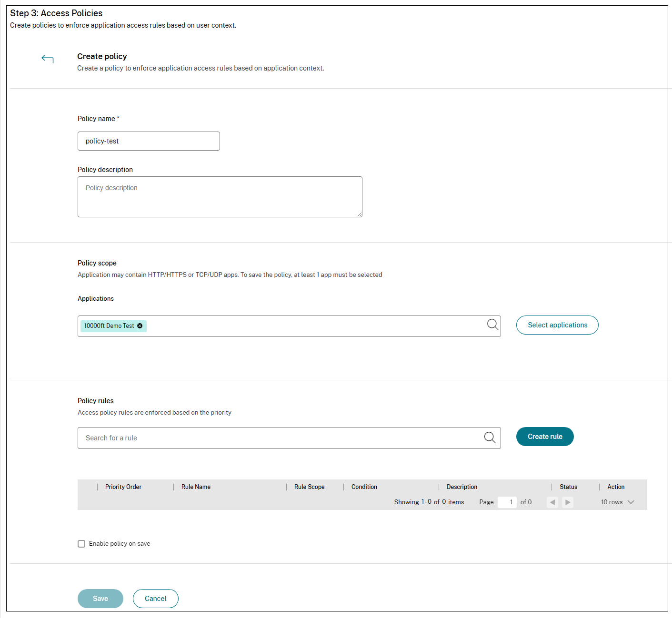
Task: Click the Priority Order column header
Action: point(123,487)
